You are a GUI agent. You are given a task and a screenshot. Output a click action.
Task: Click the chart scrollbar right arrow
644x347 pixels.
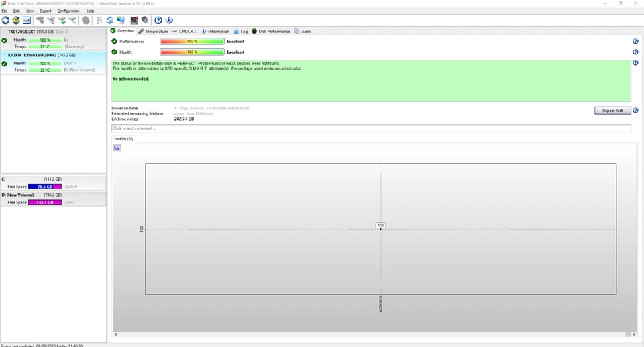(x=634, y=334)
